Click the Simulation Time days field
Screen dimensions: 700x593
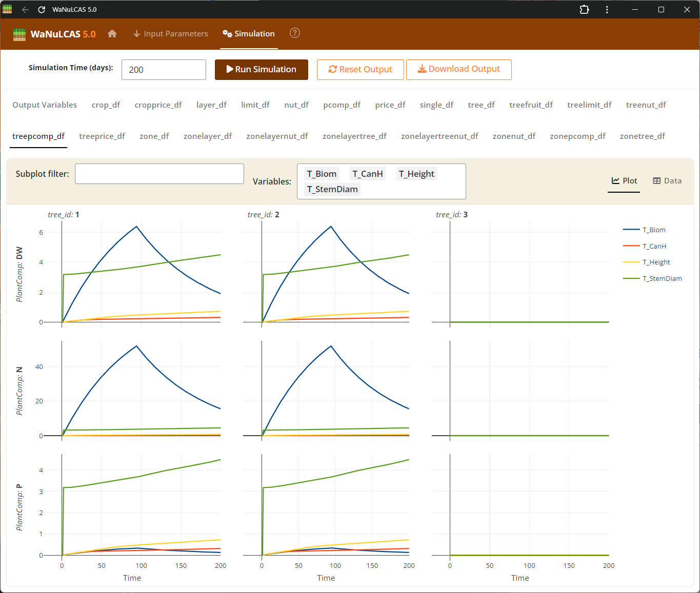pyautogui.click(x=164, y=70)
